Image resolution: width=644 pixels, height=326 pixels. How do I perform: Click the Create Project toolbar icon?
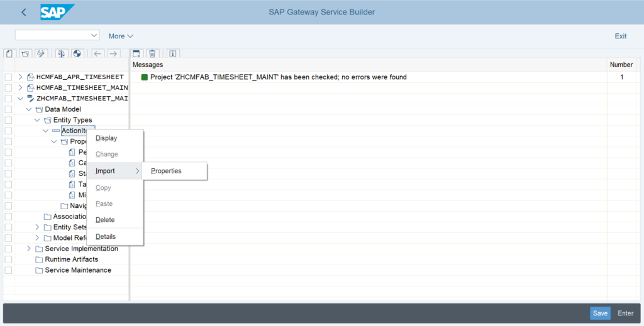(x=9, y=53)
